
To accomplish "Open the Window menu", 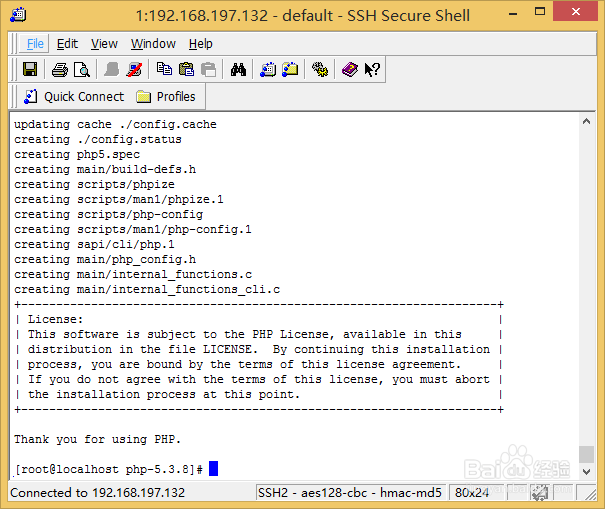I will click(x=153, y=44).
